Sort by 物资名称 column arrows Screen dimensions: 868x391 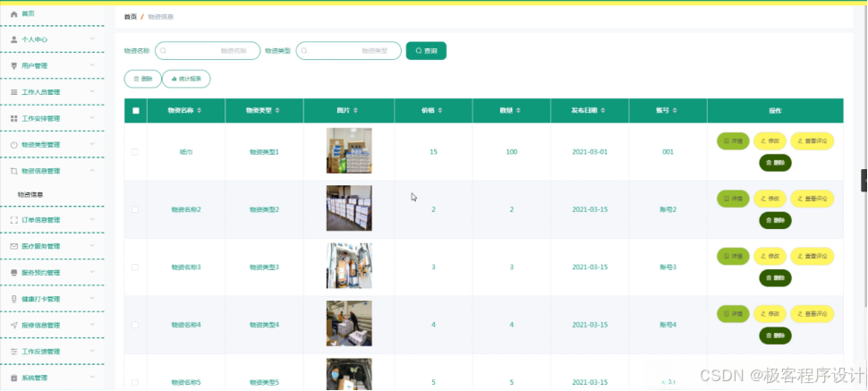pyautogui.click(x=200, y=111)
